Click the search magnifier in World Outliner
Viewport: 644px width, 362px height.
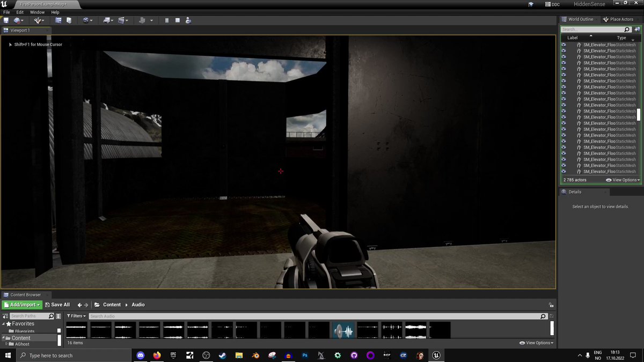pos(626,29)
